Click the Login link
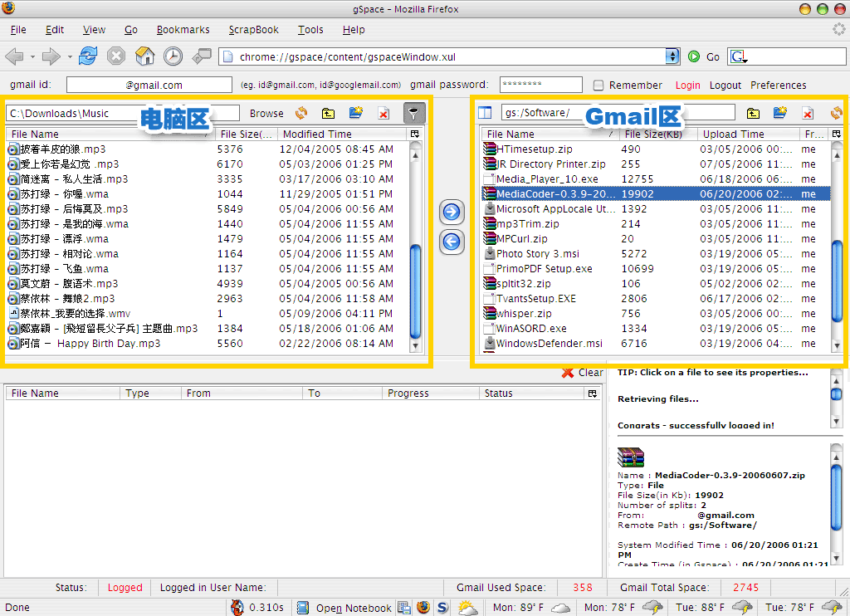 pyautogui.click(x=687, y=85)
